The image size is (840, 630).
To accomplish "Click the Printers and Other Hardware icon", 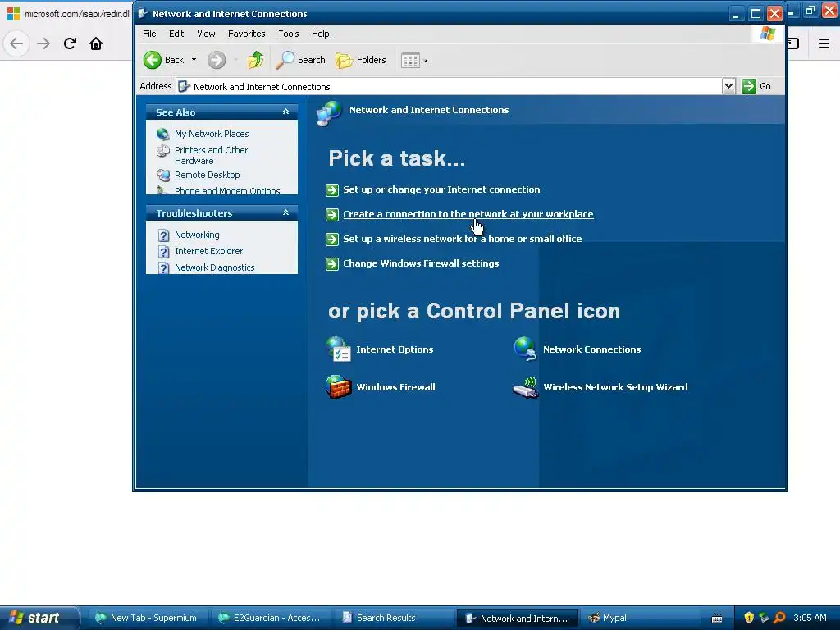I will pos(163,151).
